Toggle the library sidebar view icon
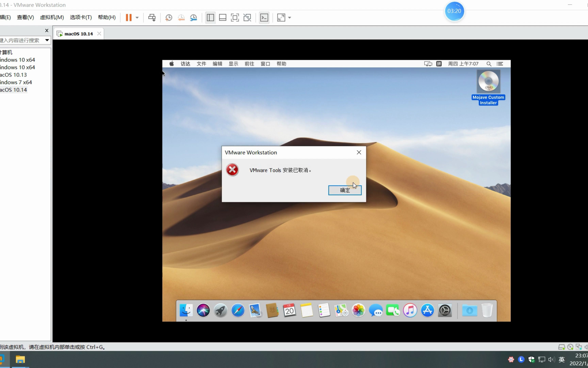This screenshot has height=368, width=588. tap(210, 18)
